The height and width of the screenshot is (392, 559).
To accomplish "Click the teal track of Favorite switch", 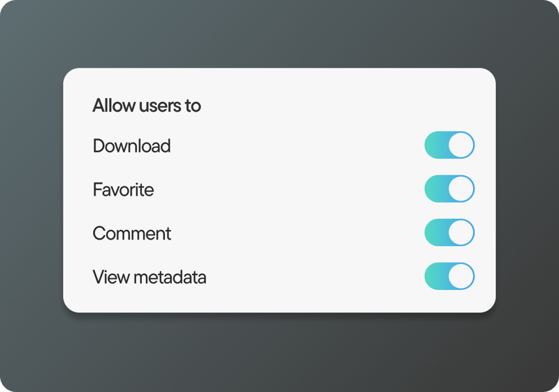I will tap(435, 189).
